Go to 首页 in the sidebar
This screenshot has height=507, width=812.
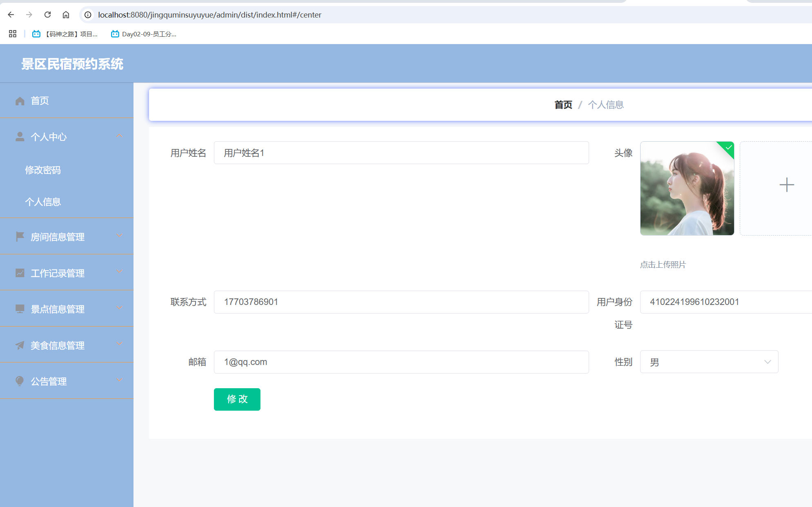point(40,101)
